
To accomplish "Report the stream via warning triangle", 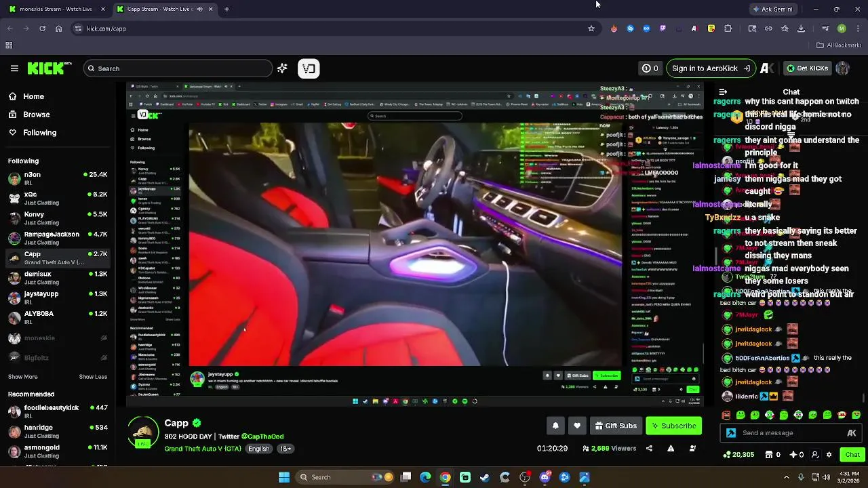I will point(671,448).
